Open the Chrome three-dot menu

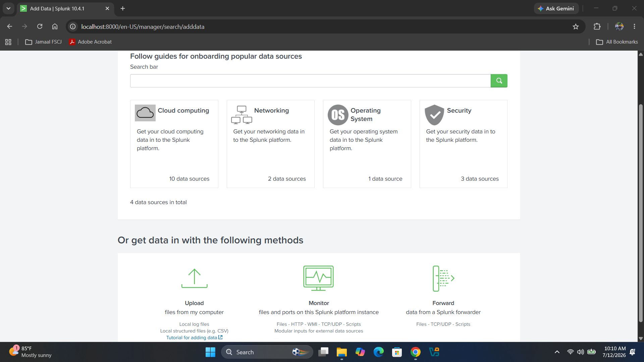coord(634,26)
